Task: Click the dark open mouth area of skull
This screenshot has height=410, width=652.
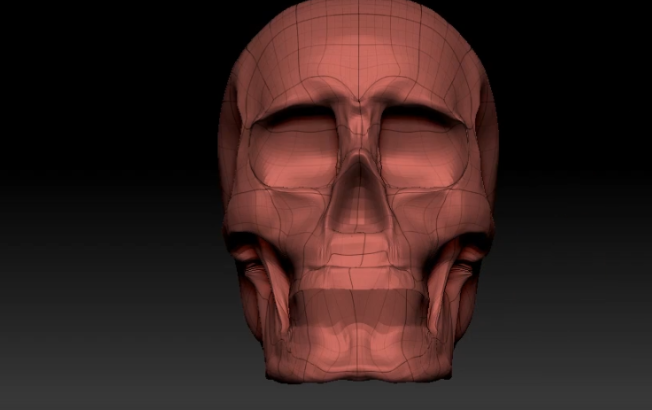Action: 358,307
